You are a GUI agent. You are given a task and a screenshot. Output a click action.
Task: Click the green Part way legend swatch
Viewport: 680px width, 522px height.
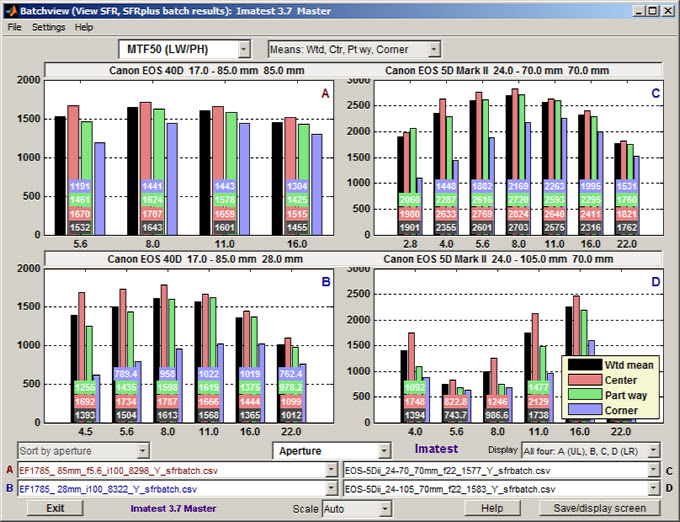(585, 395)
